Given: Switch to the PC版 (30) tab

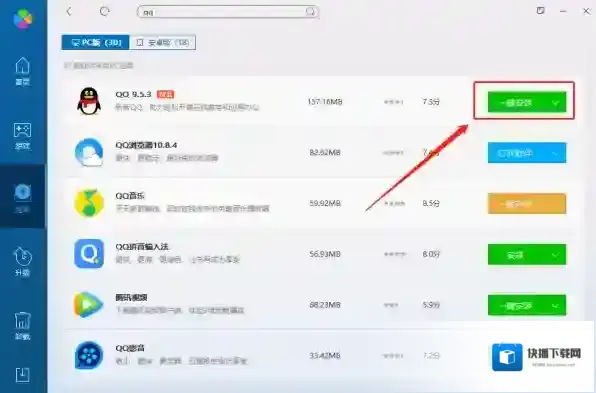Looking at the screenshot, I should tap(95, 42).
